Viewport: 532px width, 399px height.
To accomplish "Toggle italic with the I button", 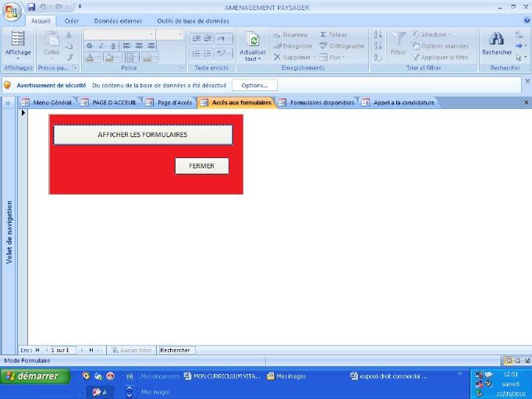I will [101, 46].
